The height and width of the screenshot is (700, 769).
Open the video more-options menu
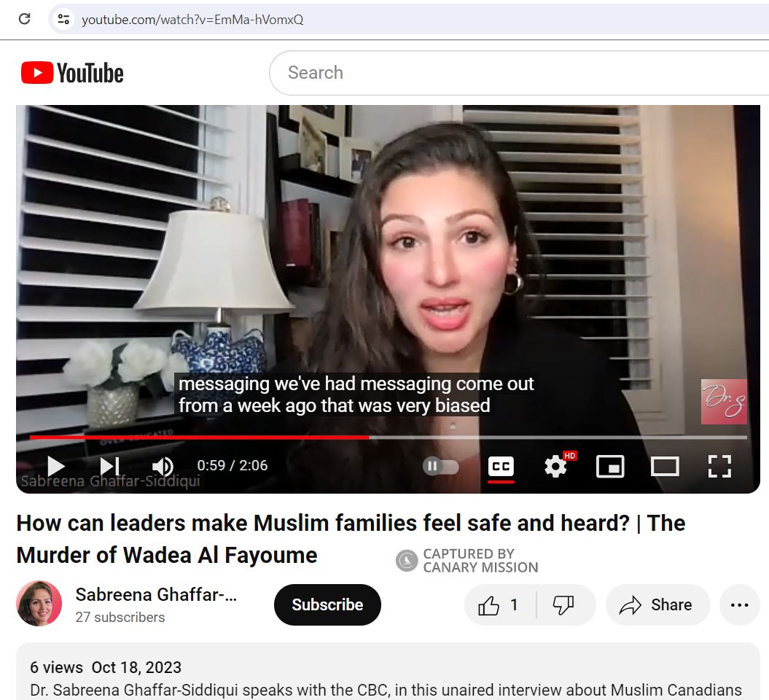740,604
